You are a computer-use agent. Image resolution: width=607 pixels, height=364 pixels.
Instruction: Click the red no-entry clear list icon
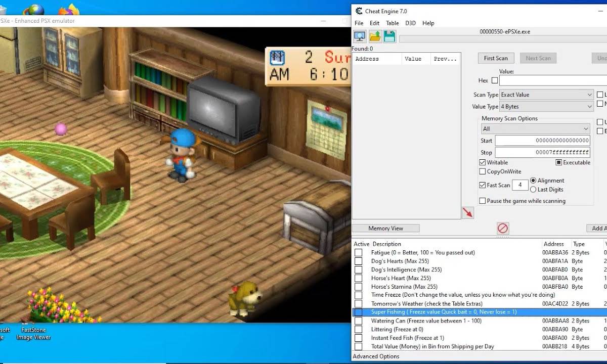[503, 229]
